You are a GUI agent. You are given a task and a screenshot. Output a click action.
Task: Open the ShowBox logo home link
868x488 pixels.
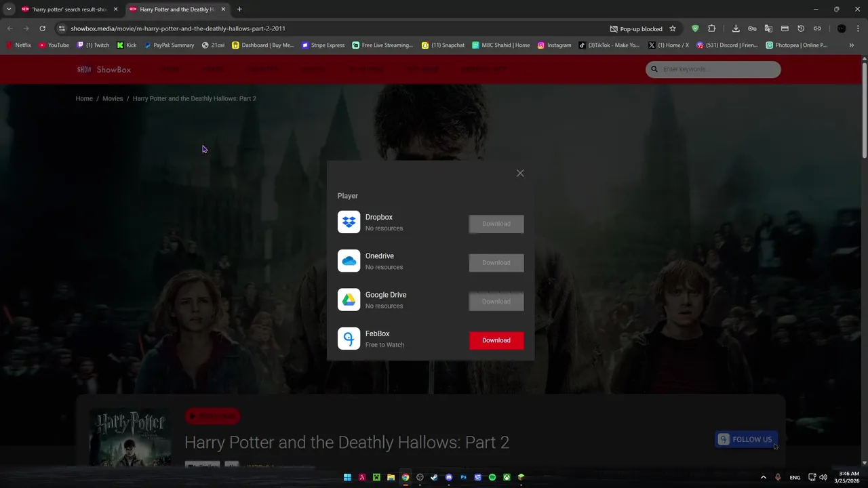click(104, 69)
